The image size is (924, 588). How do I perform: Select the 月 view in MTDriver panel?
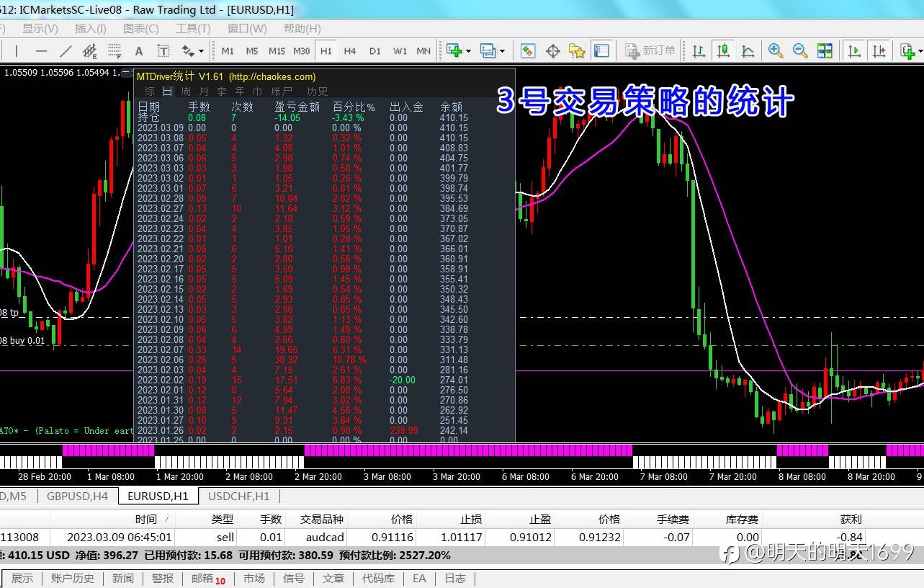[x=204, y=92]
